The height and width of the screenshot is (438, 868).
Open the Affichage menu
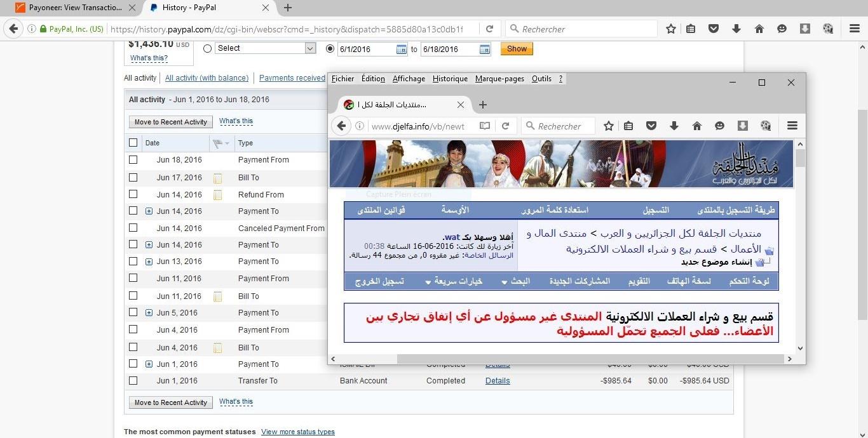pos(409,79)
